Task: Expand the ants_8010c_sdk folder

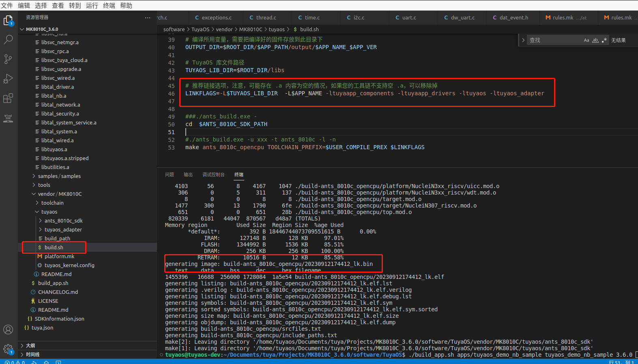Action: pos(63,221)
